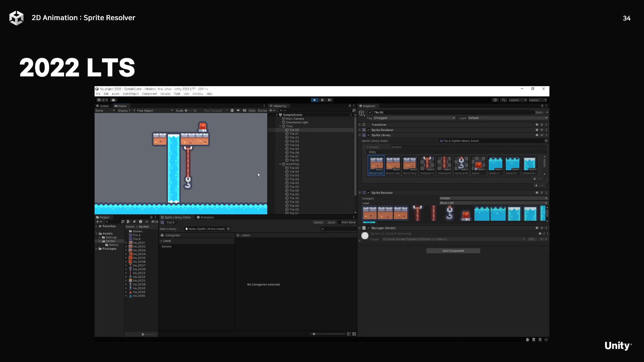The image size is (644, 362).
Task: Click the Save button in Sprite Library Editor
Action: [331, 222]
